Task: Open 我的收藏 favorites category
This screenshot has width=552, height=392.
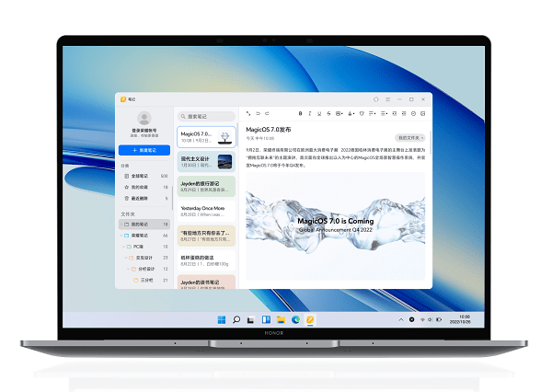Action: click(143, 187)
